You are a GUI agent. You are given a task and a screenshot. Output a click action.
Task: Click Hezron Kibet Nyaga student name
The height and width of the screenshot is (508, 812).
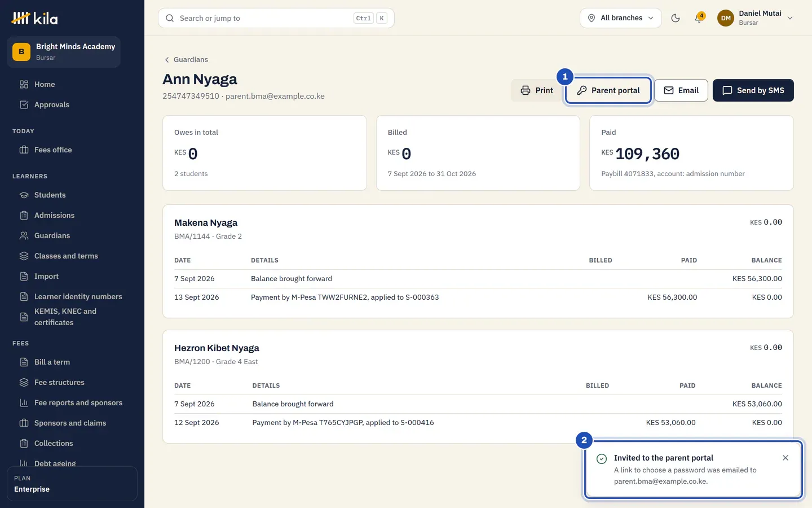point(217,348)
